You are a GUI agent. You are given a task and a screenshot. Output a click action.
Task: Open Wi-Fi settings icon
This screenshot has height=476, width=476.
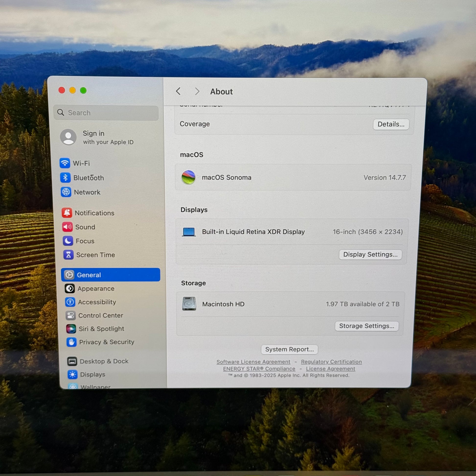tap(65, 163)
